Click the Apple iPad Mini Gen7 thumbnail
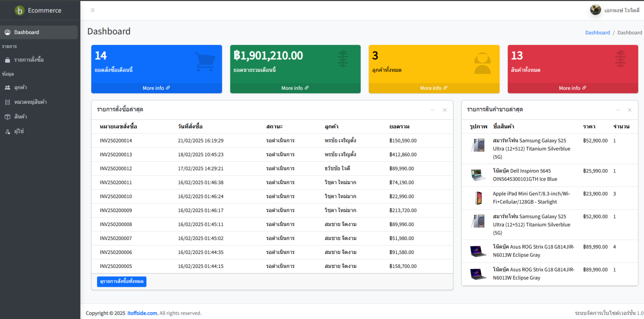 tap(478, 198)
